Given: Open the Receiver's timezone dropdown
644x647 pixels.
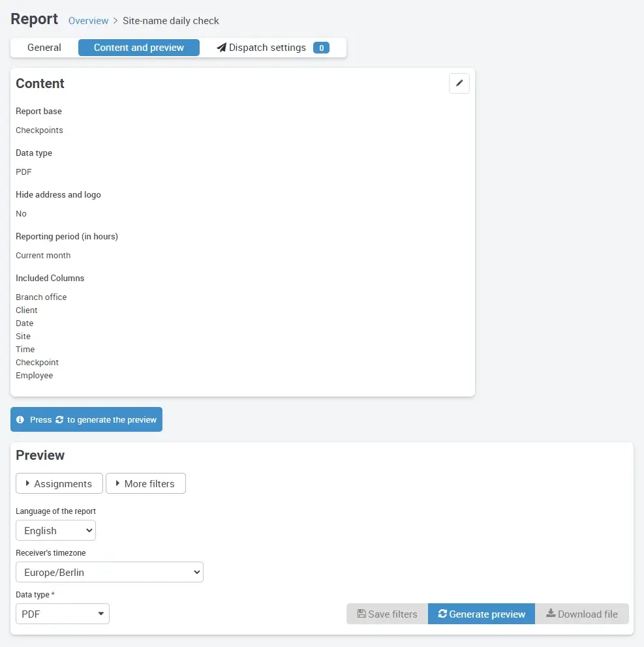Looking at the screenshot, I should pyautogui.click(x=109, y=571).
